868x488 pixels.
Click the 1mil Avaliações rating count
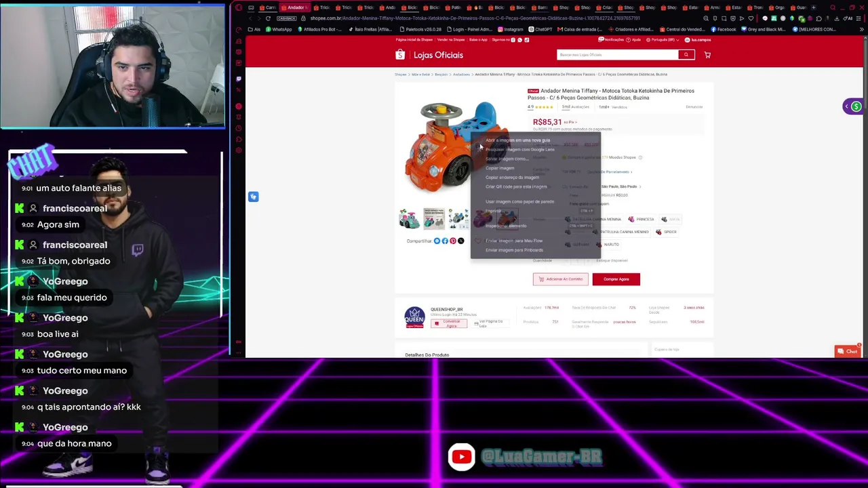[575, 107]
